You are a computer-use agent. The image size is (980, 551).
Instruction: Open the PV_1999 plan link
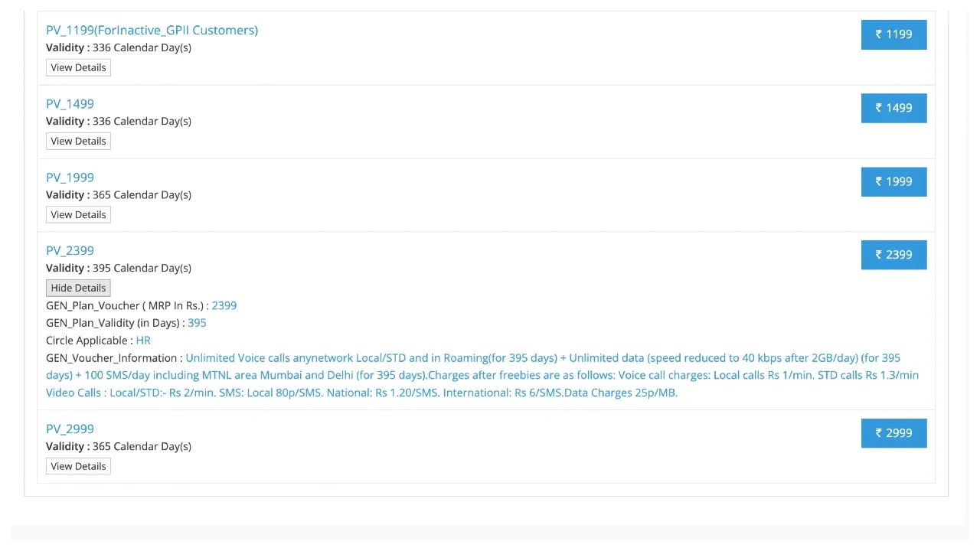tap(70, 177)
